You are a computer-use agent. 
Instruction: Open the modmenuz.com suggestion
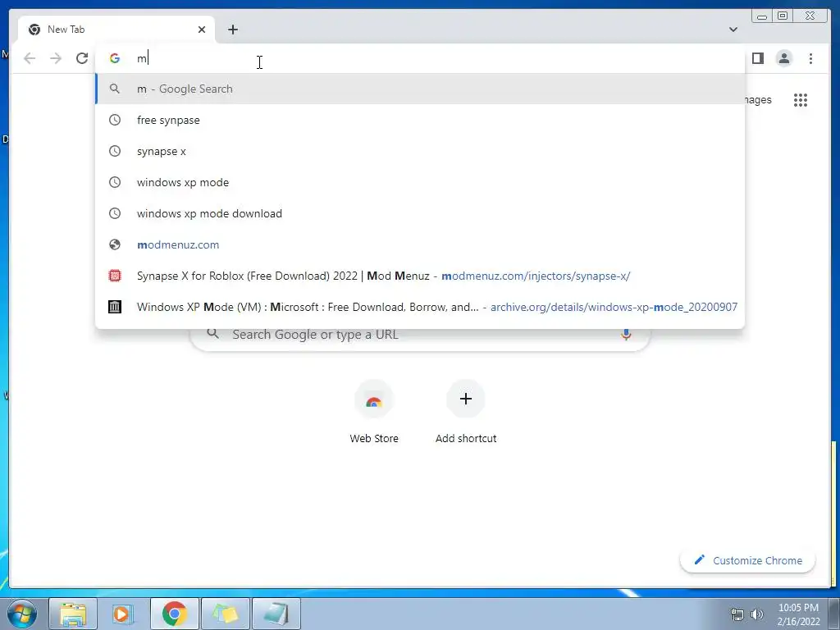pyautogui.click(x=420, y=244)
